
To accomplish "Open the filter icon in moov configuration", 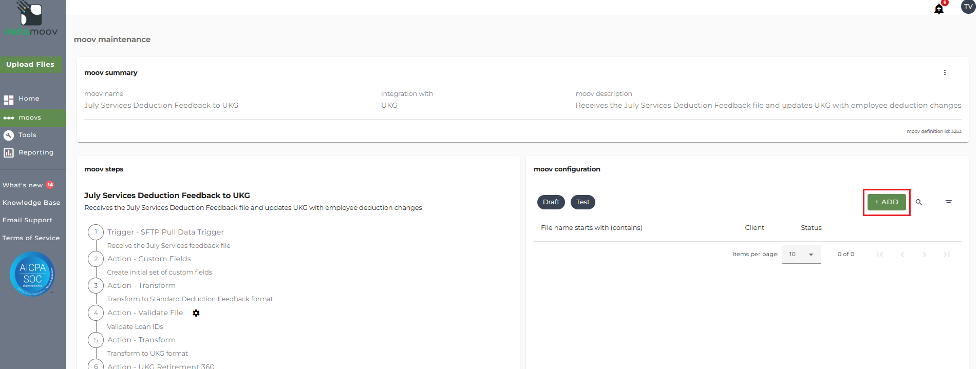I will click(949, 202).
